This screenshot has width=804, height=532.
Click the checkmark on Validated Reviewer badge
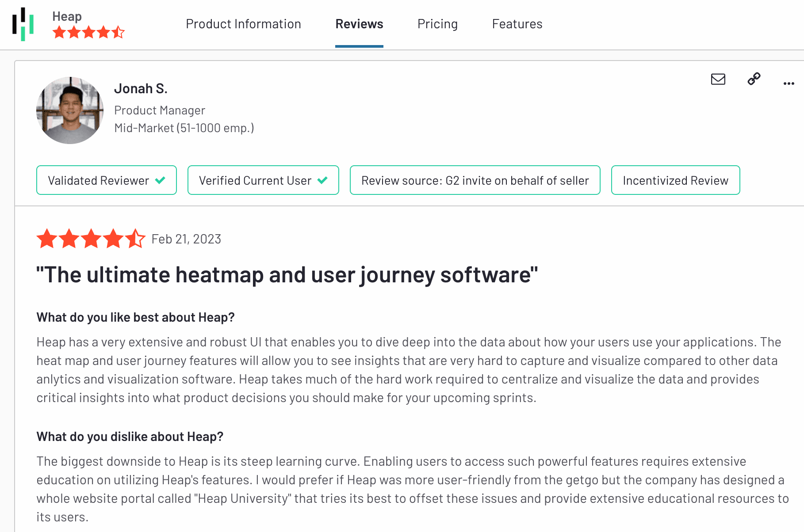(x=161, y=180)
